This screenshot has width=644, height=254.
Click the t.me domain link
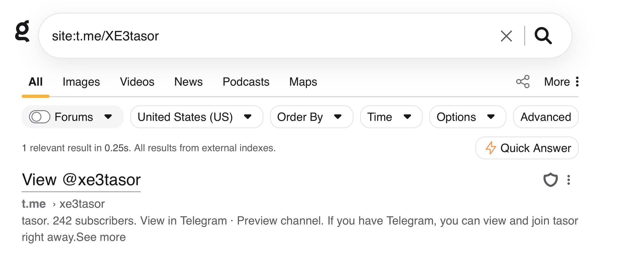coord(34,204)
